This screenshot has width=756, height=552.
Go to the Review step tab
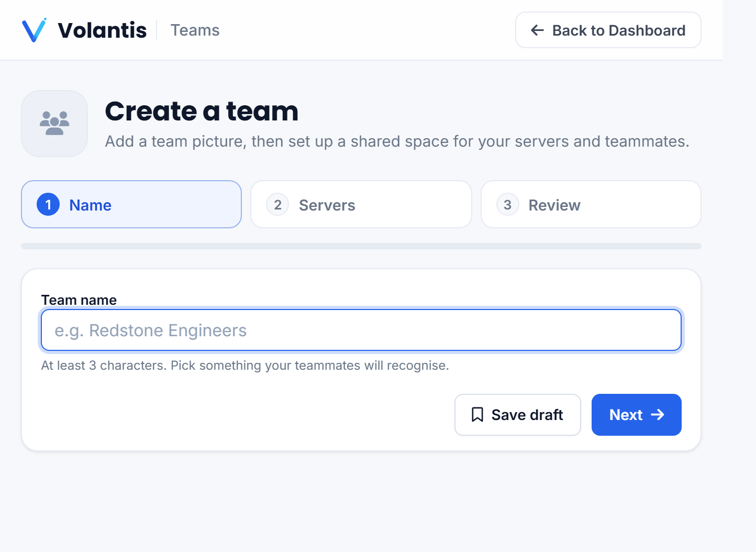click(x=591, y=204)
